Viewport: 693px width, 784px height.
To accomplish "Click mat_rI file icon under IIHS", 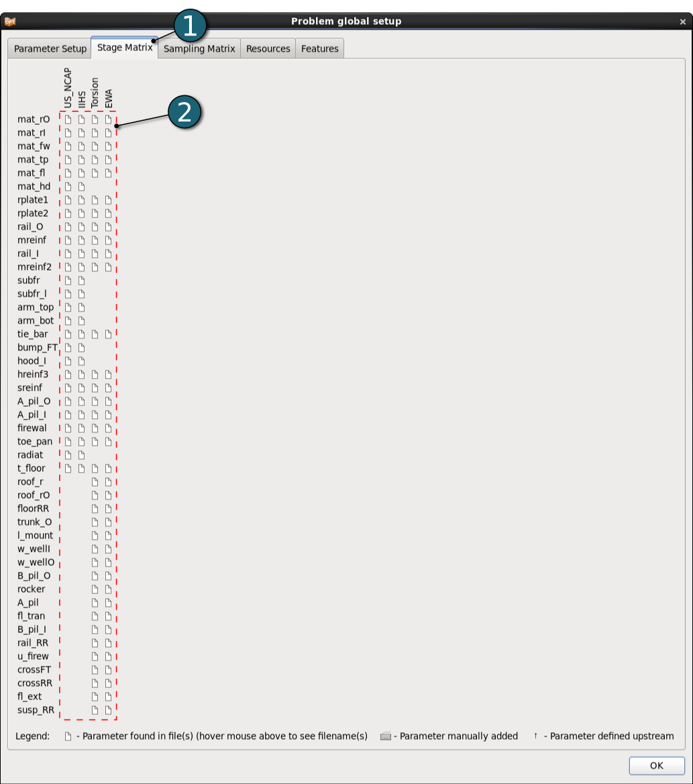I will pos(81,133).
